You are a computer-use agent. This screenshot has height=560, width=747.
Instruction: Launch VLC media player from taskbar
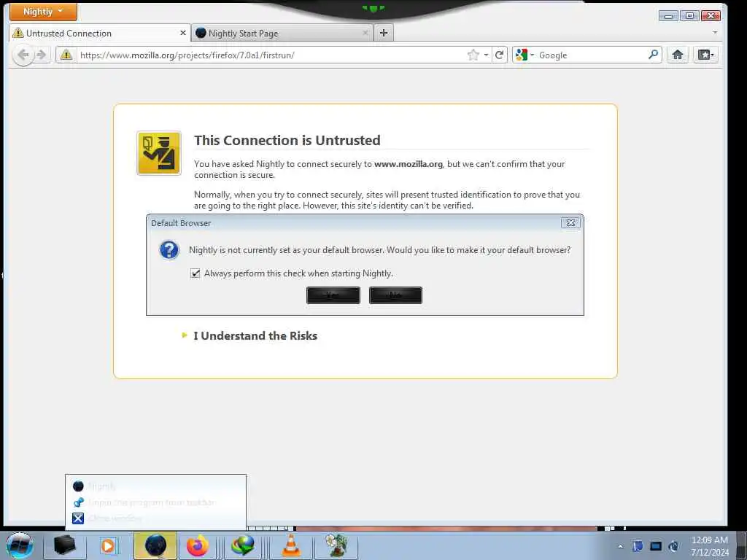point(290,545)
